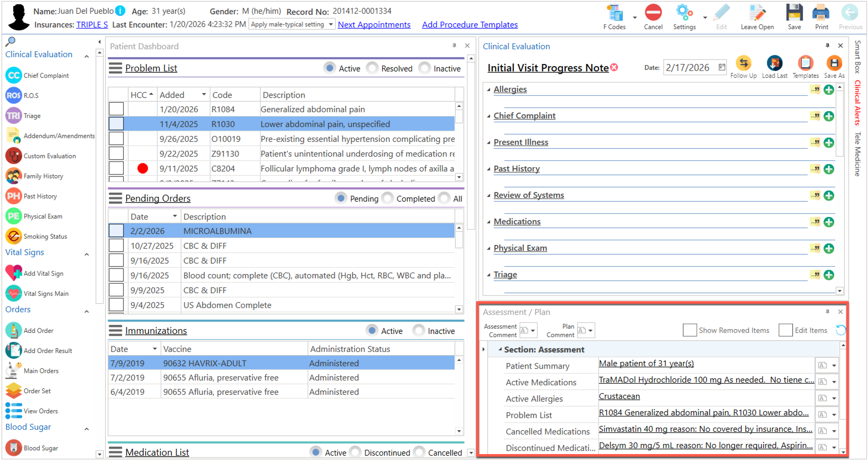Click the Load Last icon
The image size is (868, 462).
774,64
